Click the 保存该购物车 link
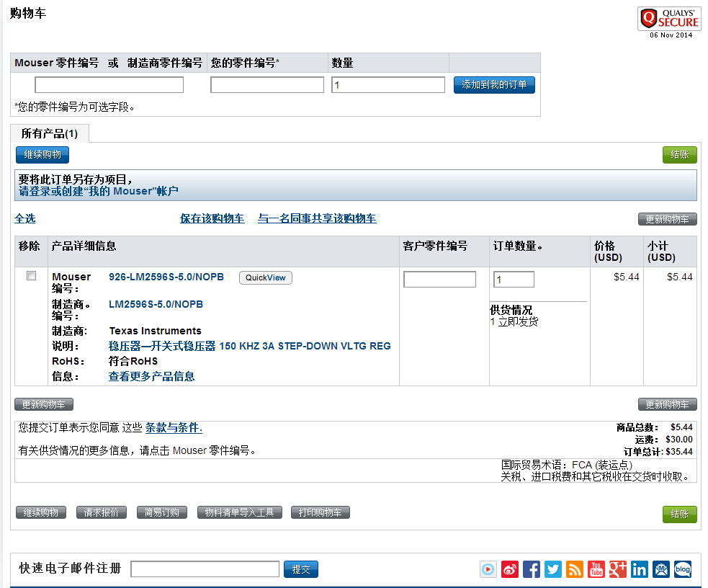708x588 pixels. [x=212, y=219]
